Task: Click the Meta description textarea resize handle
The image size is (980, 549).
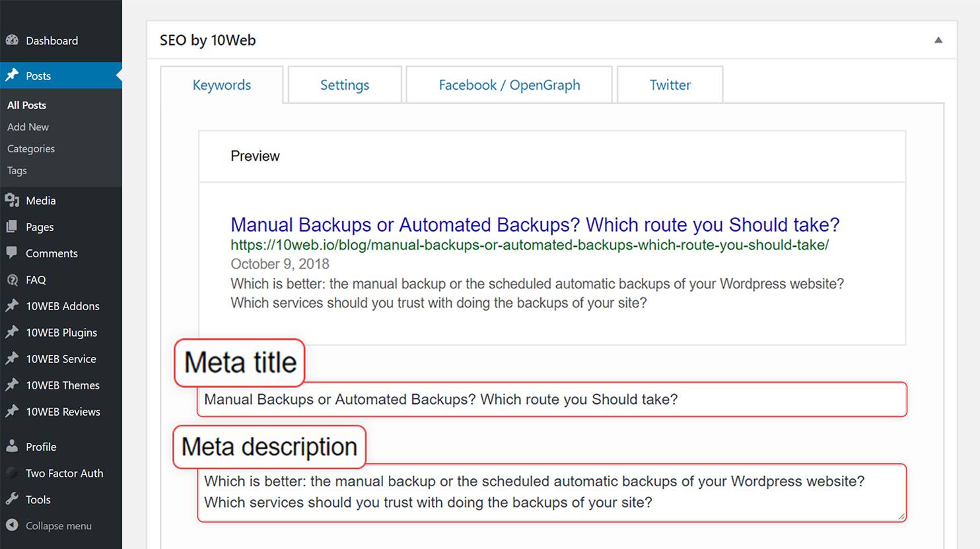Action: (901, 517)
